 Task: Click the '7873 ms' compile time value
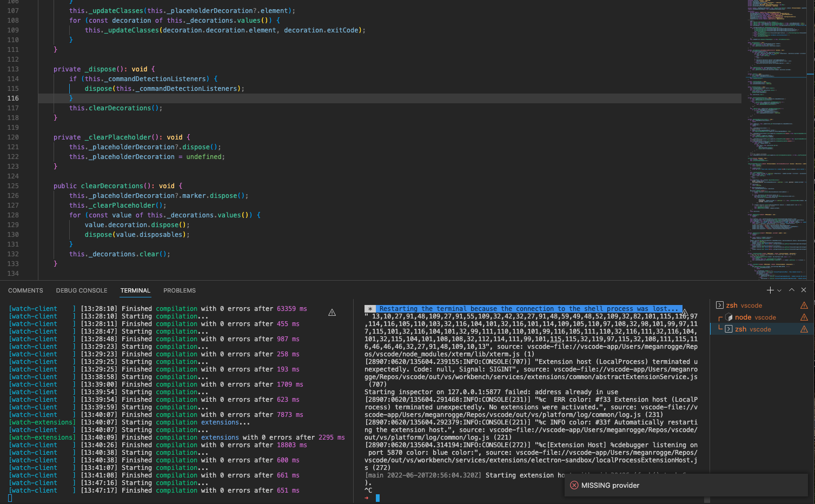(290, 415)
